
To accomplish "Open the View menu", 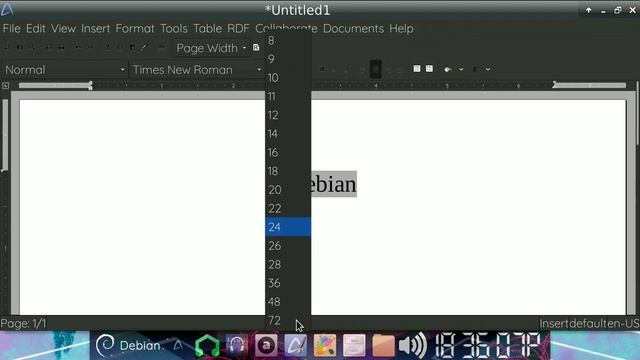I will 63,29.
